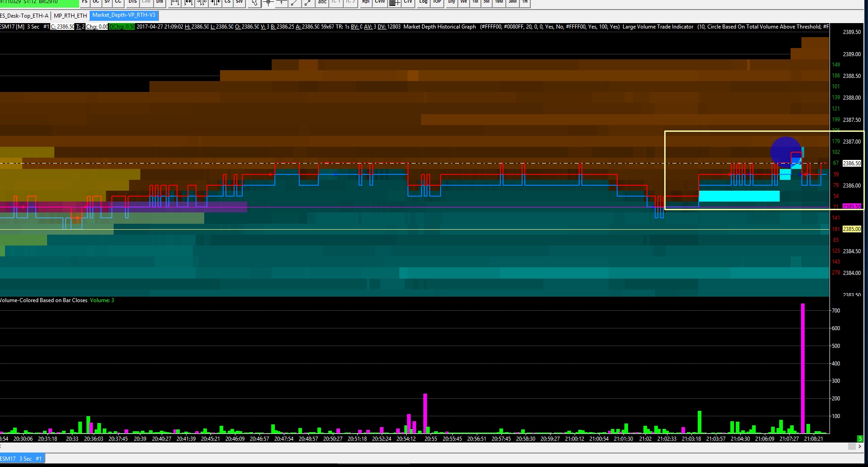Click the blue large volume trade circle
The image size is (868, 467).
pos(786,151)
